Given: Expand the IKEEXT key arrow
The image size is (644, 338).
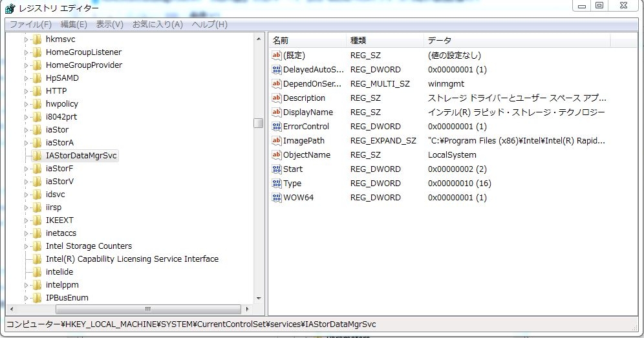Looking at the screenshot, I should pyautogui.click(x=26, y=220).
